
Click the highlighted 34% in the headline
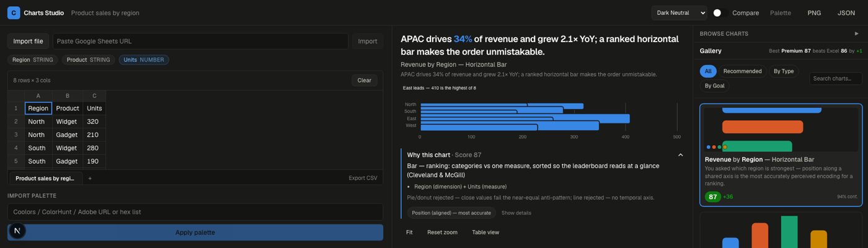(463, 38)
